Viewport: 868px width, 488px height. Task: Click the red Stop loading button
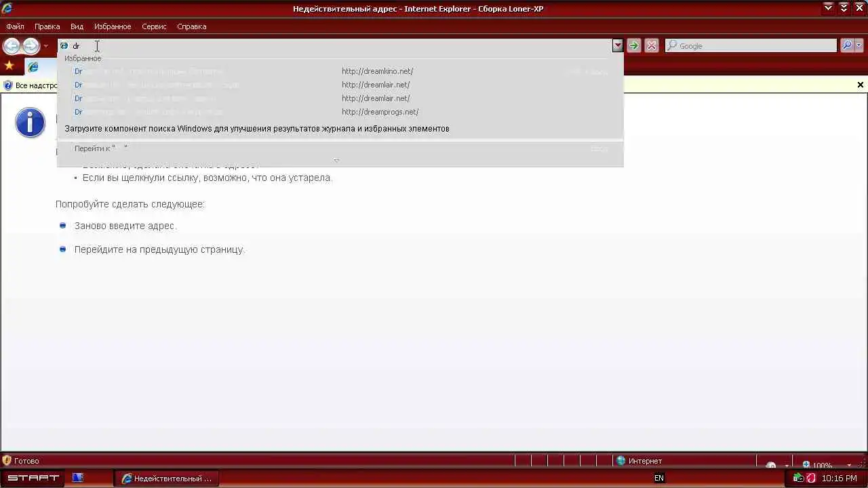pos(652,45)
